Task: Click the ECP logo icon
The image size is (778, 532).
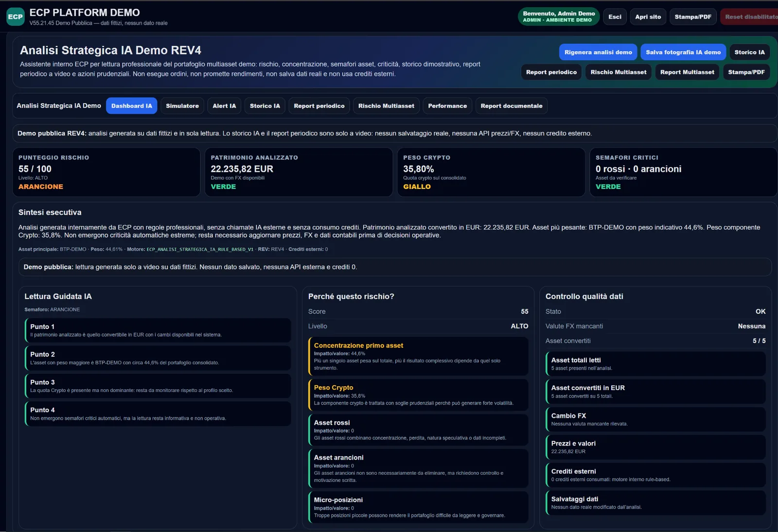Action: click(x=16, y=17)
